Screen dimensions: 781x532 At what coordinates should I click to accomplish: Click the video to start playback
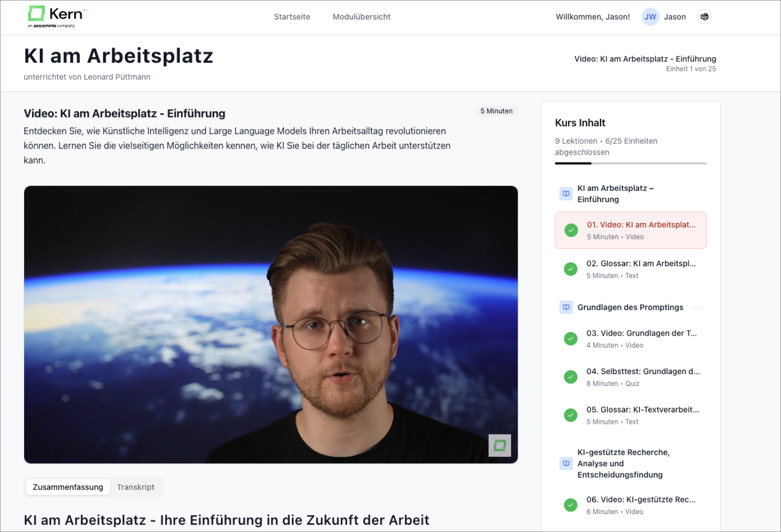(271, 324)
